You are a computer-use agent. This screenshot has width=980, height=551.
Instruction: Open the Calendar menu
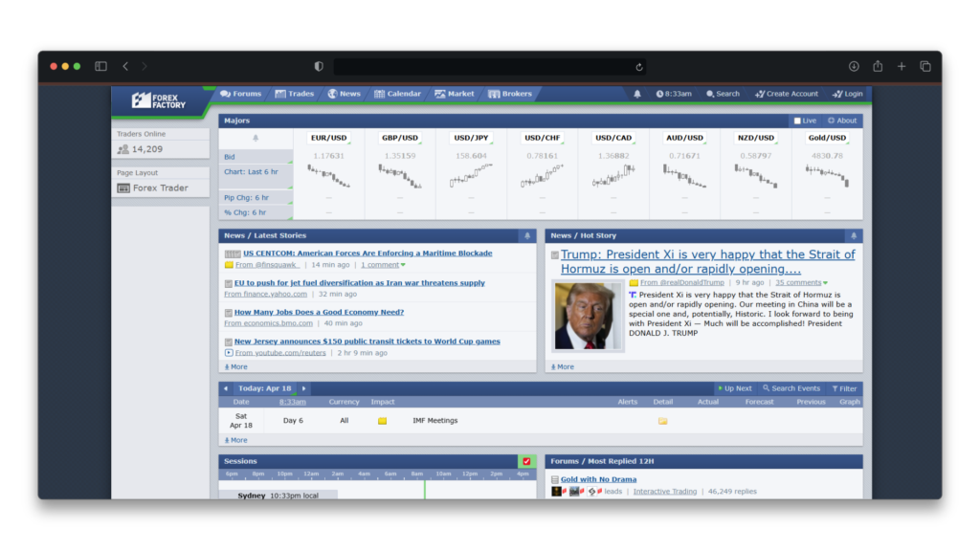(397, 94)
